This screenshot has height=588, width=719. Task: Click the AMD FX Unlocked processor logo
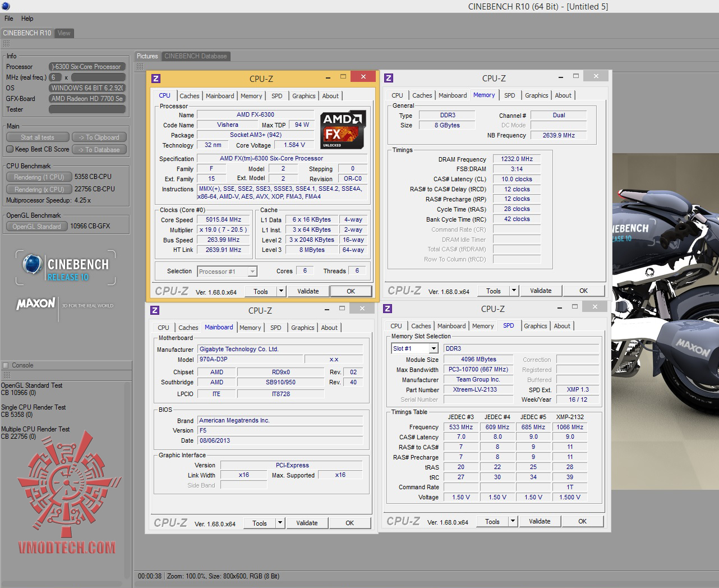[343, 130]
